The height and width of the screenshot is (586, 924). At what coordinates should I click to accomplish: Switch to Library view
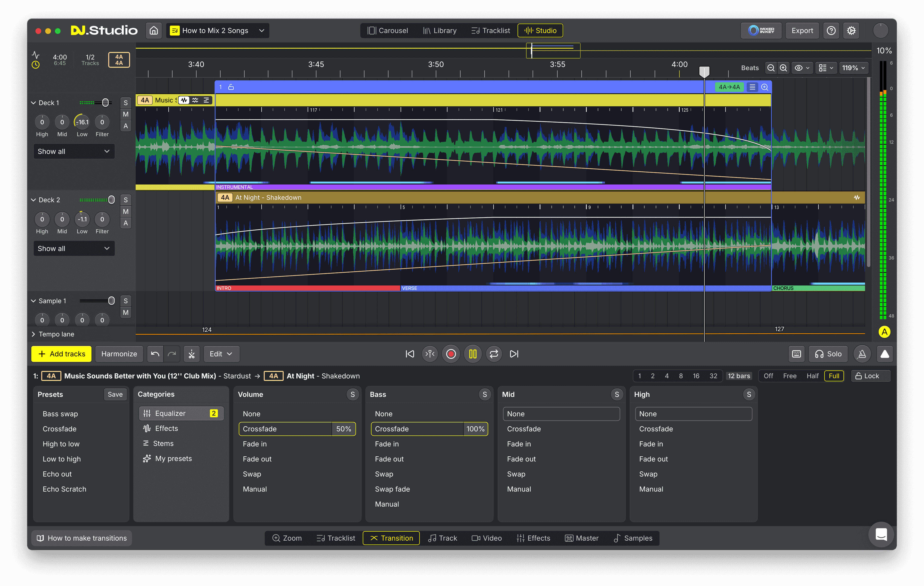(440, 30)
